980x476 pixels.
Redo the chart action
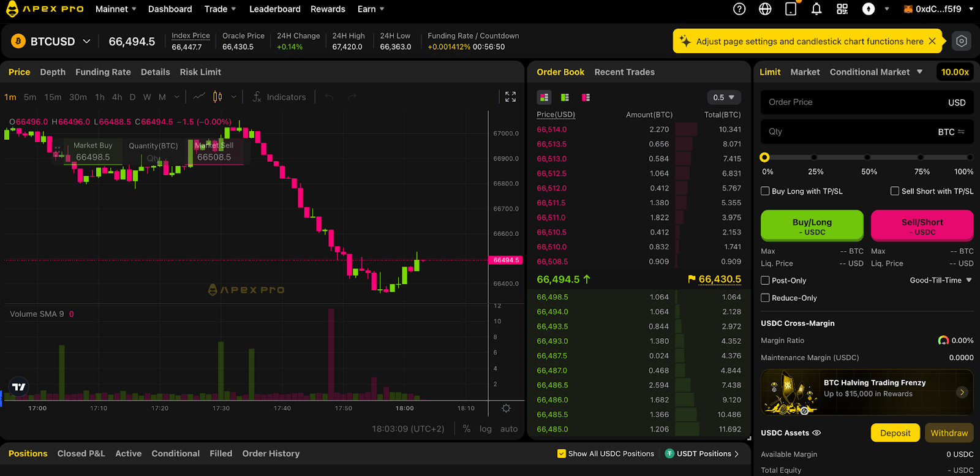pos(352,97)
